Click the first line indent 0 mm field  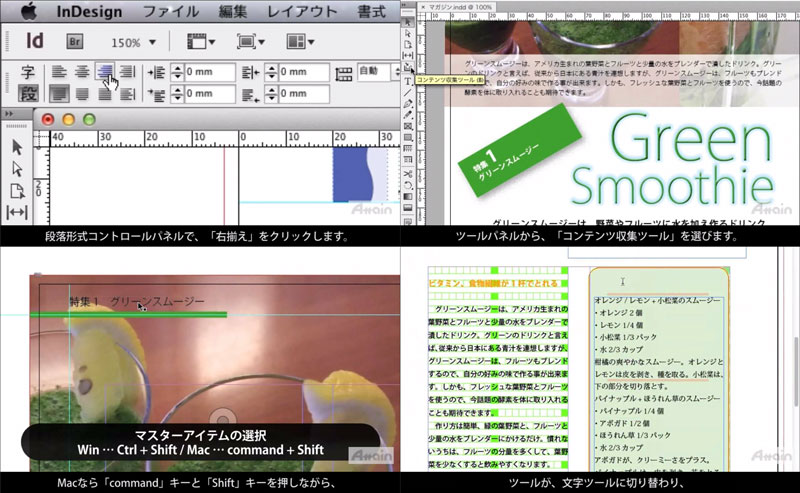click(210, 94)
